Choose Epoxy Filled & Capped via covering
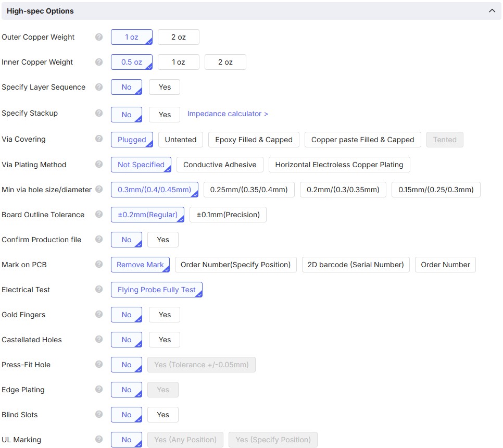 [x=254, y=140]
